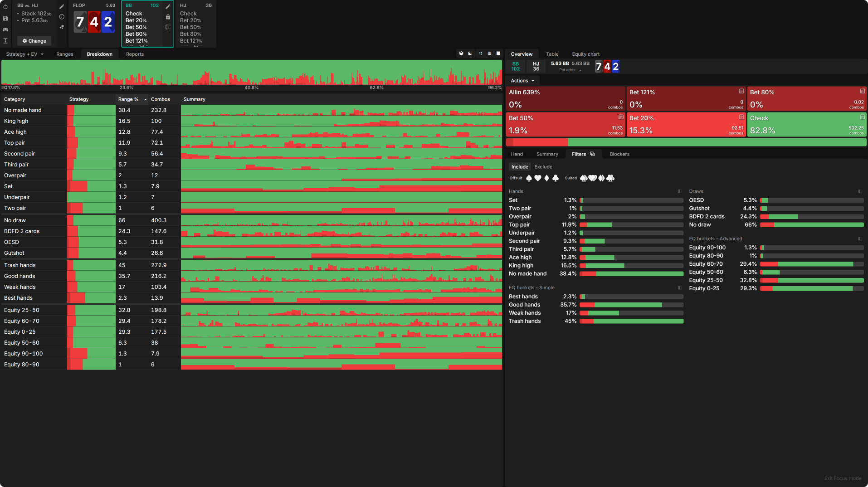The image size is (868, 487).
Task: Select the Allin 639% action card
Action: pos(566,98)
